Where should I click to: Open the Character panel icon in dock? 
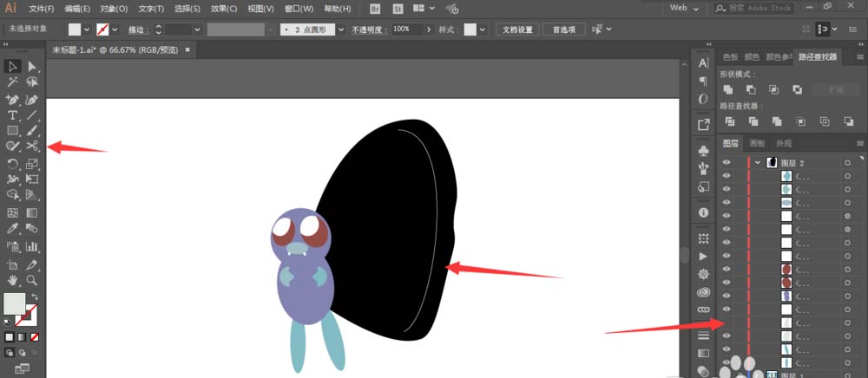click(704, 63)
